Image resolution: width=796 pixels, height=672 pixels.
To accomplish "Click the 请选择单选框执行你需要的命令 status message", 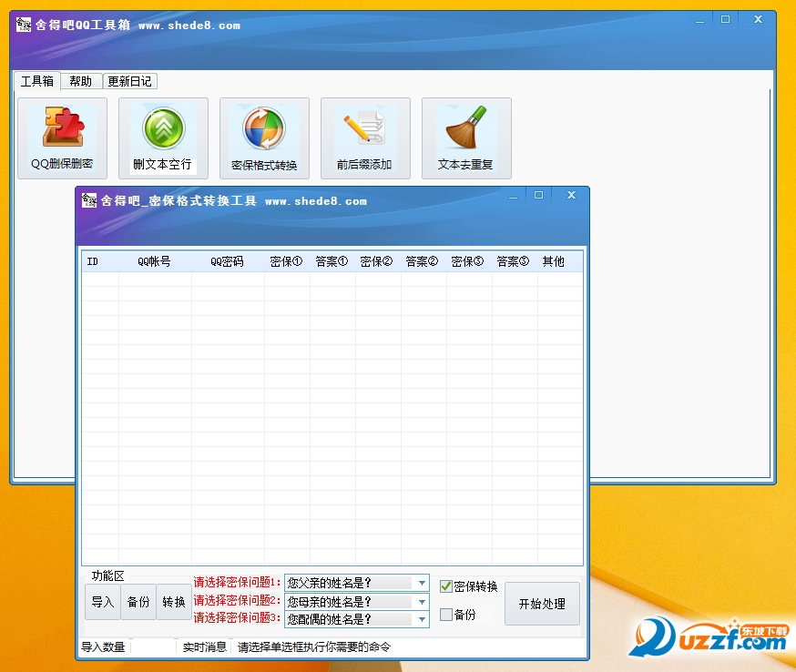I will coord(314,647).
